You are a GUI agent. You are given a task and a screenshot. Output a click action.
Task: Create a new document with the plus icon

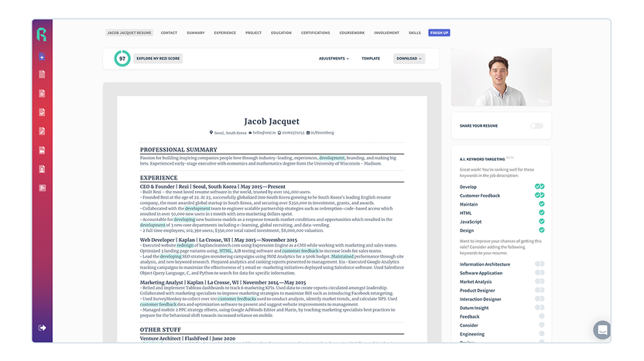click(x=42, y=57)
